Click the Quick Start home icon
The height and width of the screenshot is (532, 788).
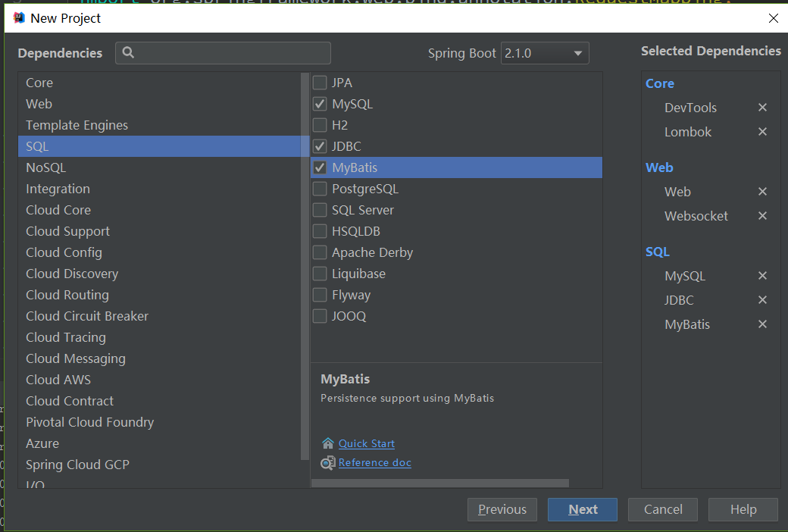coord(327,443)
